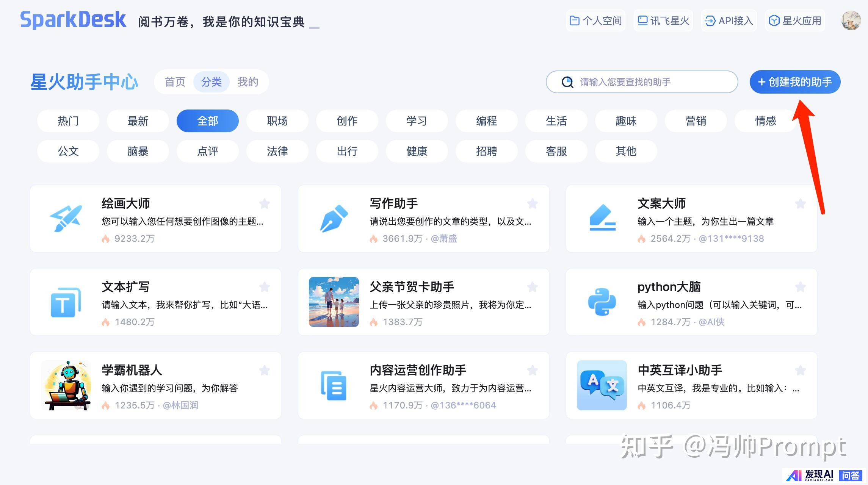The height and width of the screenshot is (485, 868).
Task: Click author @林国润 on 学霸机器人
Action: 180,405
